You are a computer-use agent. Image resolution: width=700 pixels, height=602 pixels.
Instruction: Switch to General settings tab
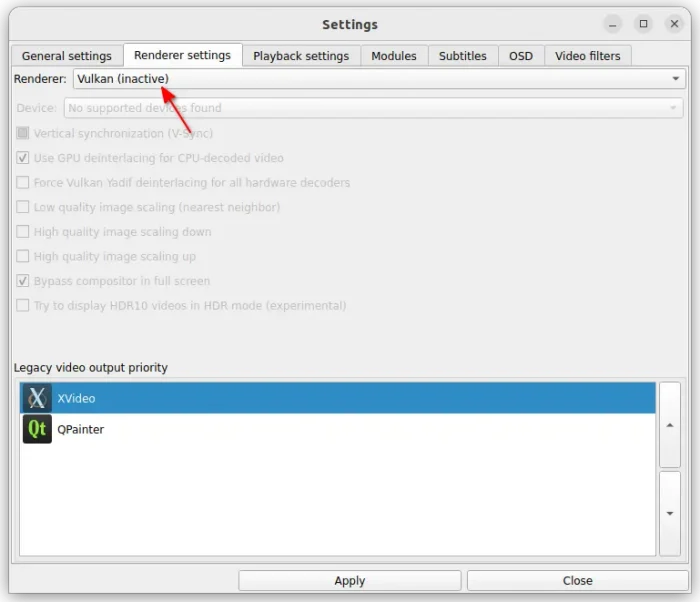point(67,56)
